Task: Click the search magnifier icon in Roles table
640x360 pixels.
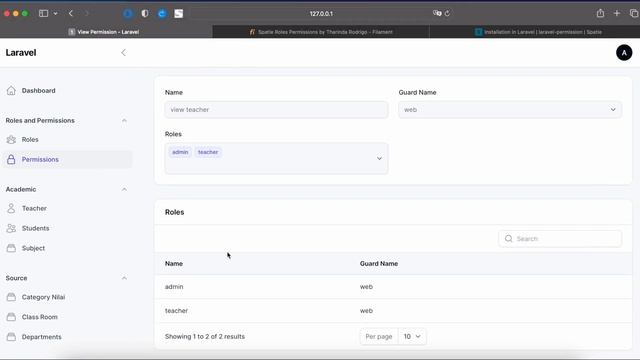Action: [x=509, y=239]
